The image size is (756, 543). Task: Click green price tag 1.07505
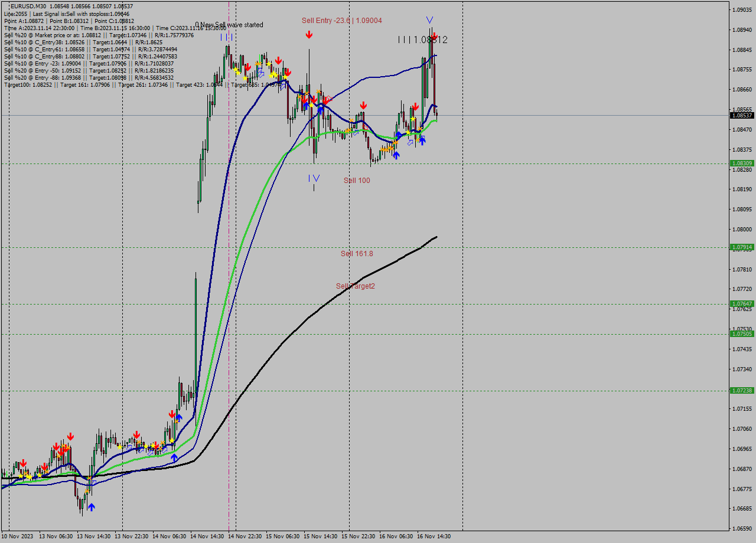pyautogui.click(x=742, y=334)
